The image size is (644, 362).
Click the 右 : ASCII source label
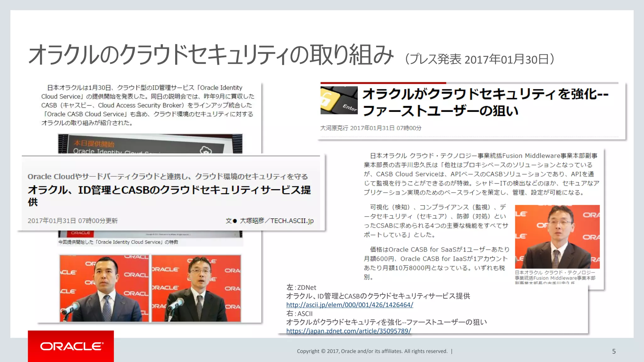(299, 314)
